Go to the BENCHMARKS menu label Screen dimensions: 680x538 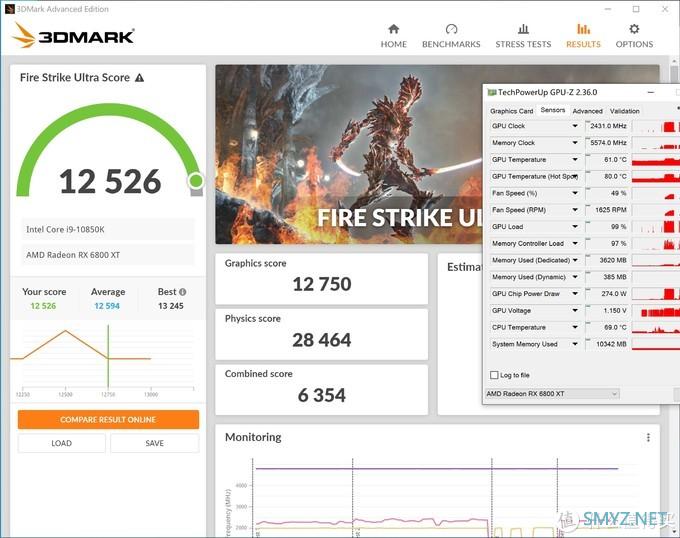(x=451, y=44)
